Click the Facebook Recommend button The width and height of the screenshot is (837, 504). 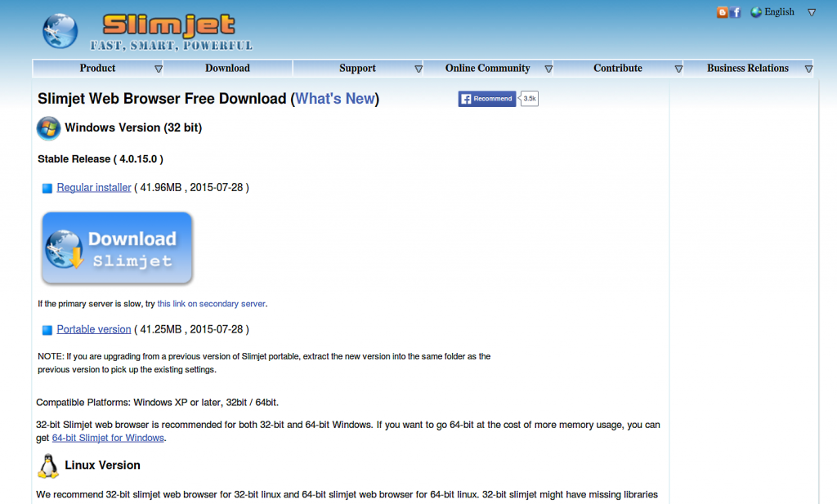[487, 99]
